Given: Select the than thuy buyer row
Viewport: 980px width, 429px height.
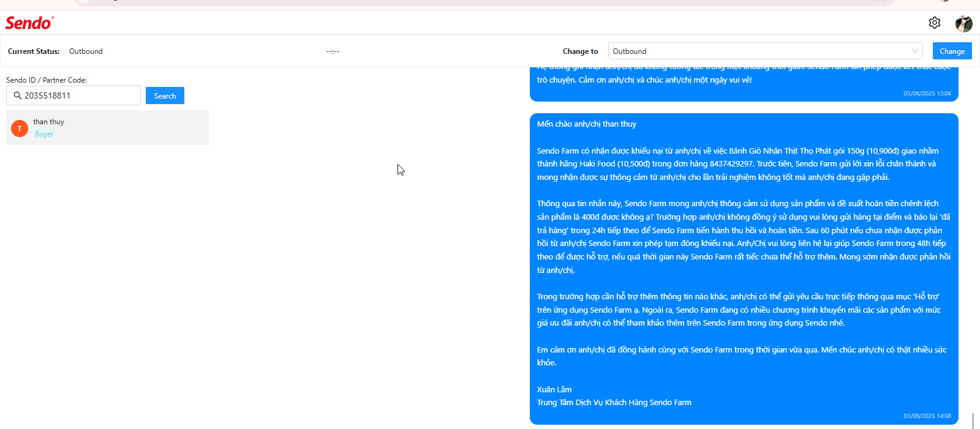Looking at the screenshot, I should [107, 127].
